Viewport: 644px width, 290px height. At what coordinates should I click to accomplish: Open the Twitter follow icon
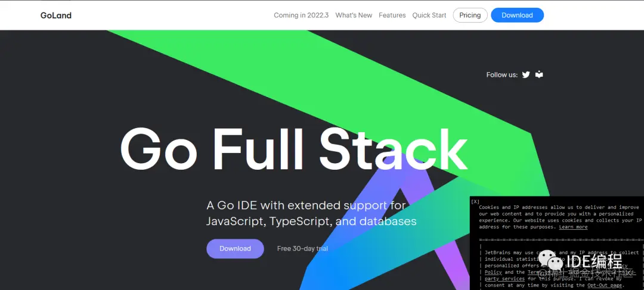coord(526,74)
